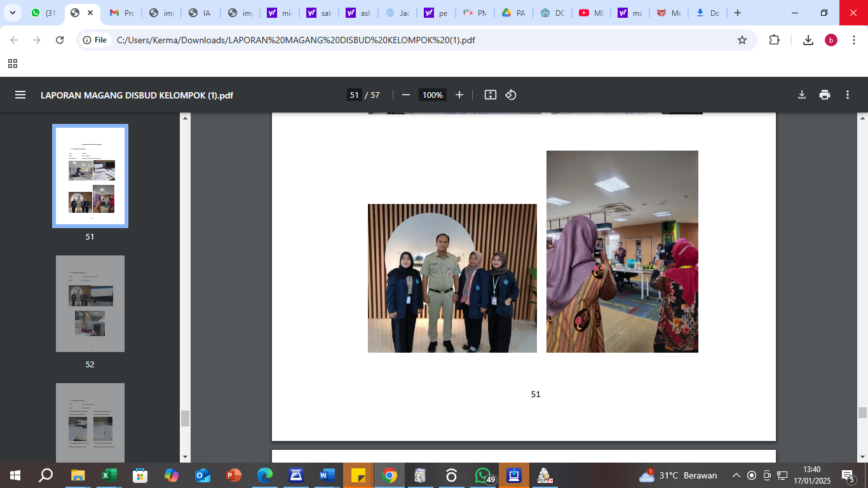Open the tab search dropdown arrow
The width and height of the screenshot is (868, 488).
[12, 13]
